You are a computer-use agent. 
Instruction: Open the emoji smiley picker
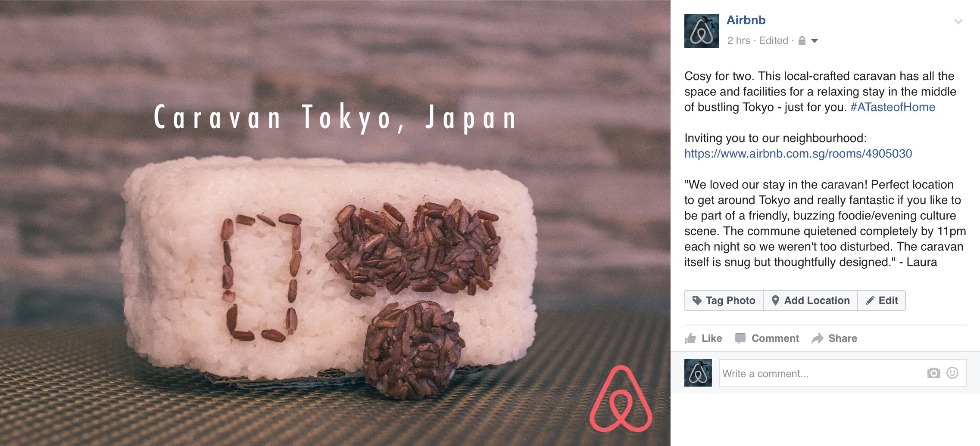tap(952, 373)
